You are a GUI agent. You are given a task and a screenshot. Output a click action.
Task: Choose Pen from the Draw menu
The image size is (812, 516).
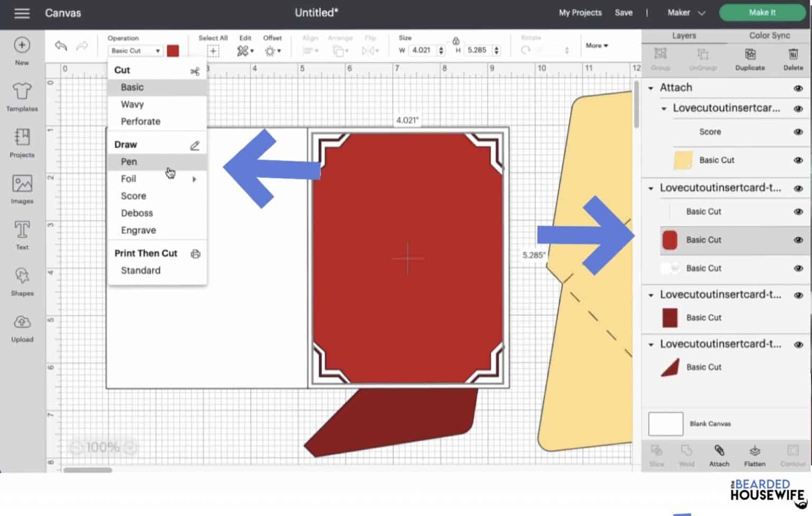point(129,162)
